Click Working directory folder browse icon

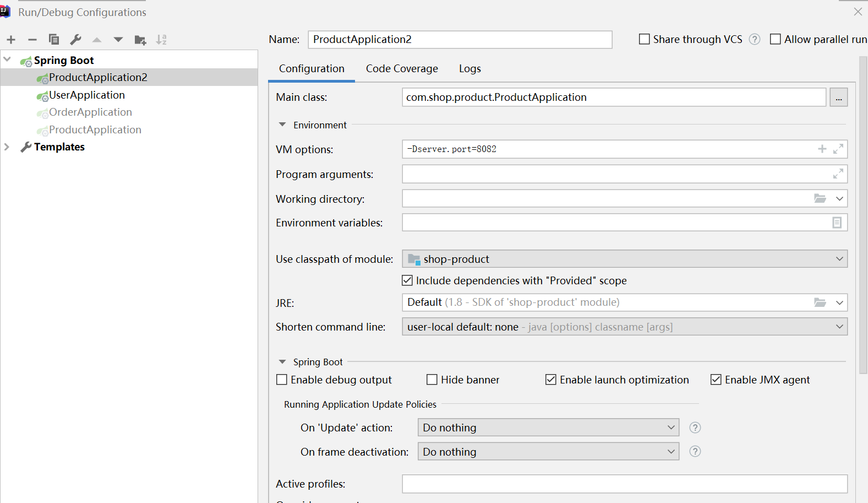(x=820, y=198)
